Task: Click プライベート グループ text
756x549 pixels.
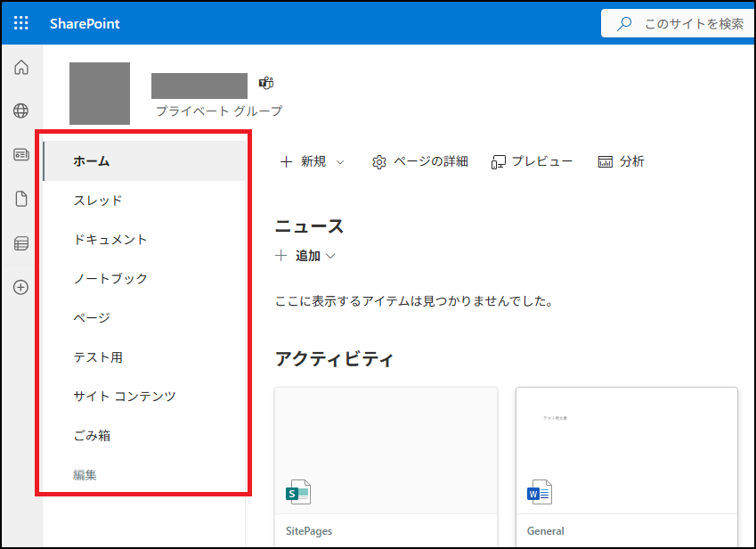Action: (219, 111)
